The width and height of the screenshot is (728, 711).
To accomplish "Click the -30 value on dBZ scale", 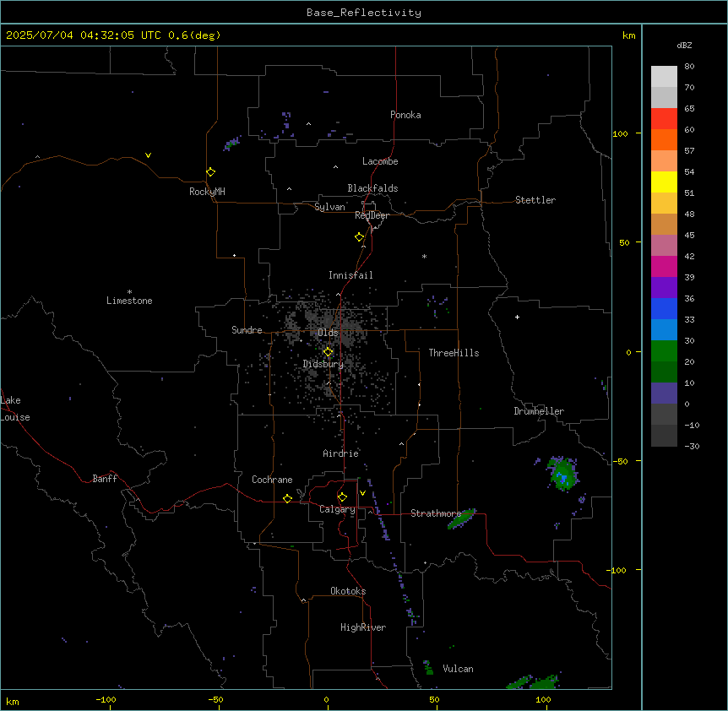I will (692, 447).
